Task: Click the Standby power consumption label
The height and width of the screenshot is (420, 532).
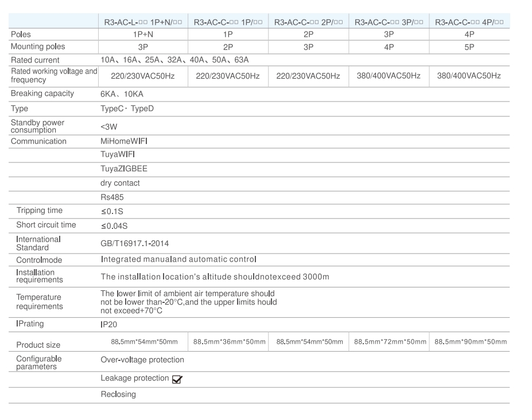Action: pos(37,126)
